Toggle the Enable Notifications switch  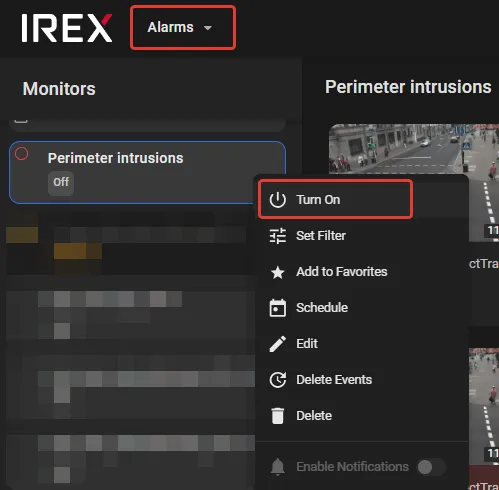431,467
